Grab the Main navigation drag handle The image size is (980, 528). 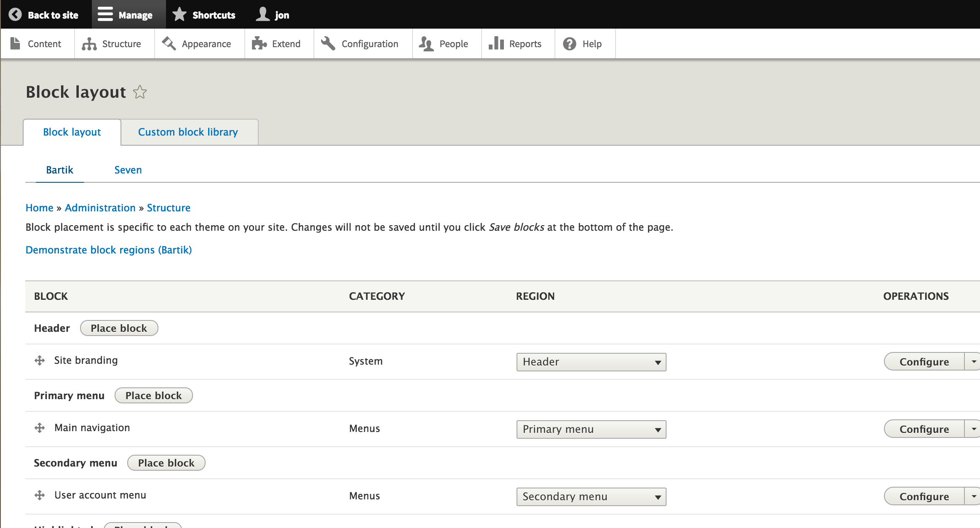[40, 428]
